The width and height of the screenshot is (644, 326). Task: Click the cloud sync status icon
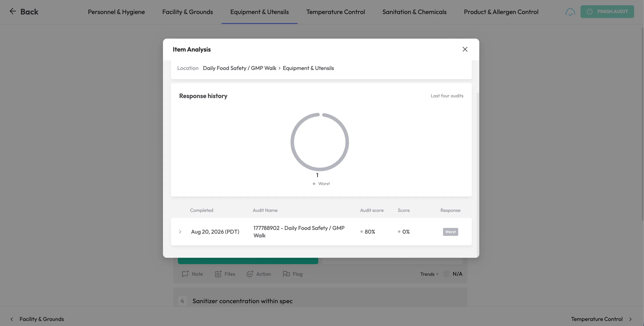tap(570, 12)
